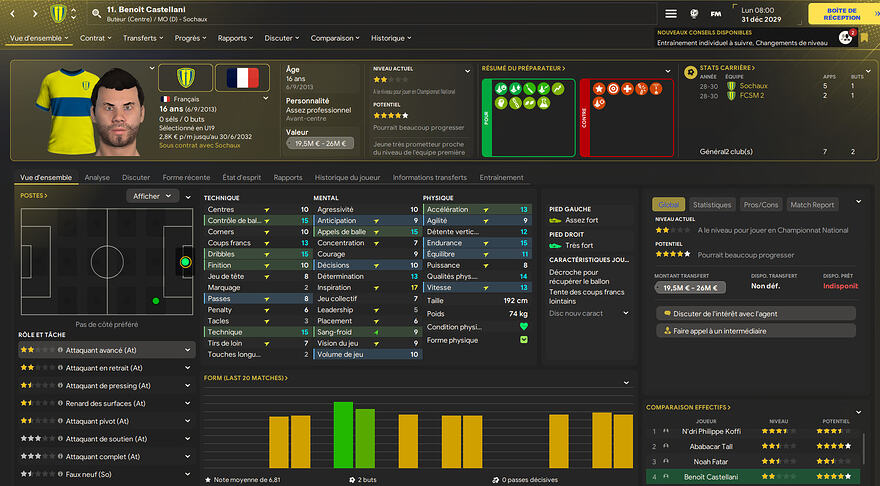Open the Afficher dropdown
Viewport: 880px width, 486px height.
click(x=152, y=196)
